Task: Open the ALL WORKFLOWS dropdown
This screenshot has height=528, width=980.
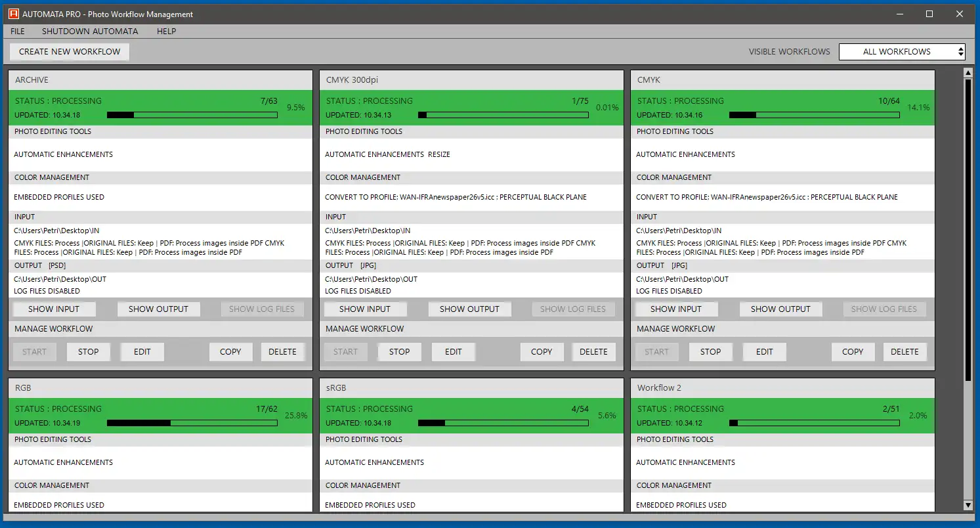Action: [x=902, y=51]
